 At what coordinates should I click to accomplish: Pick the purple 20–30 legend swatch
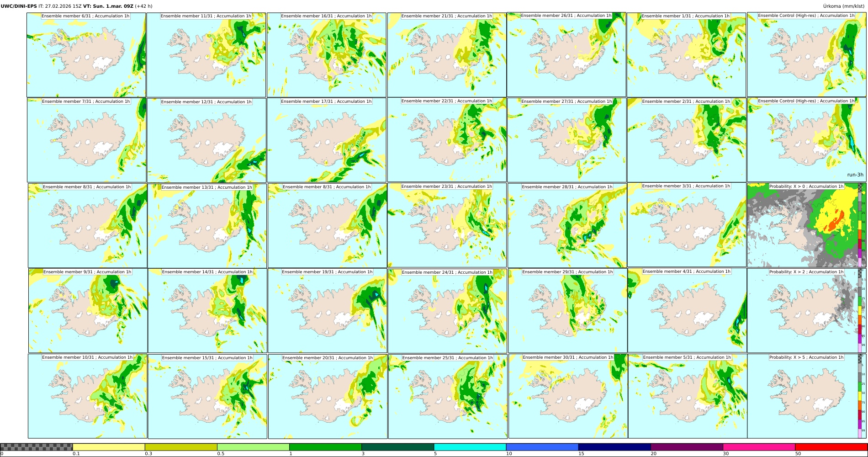click(x=687, y=447)
